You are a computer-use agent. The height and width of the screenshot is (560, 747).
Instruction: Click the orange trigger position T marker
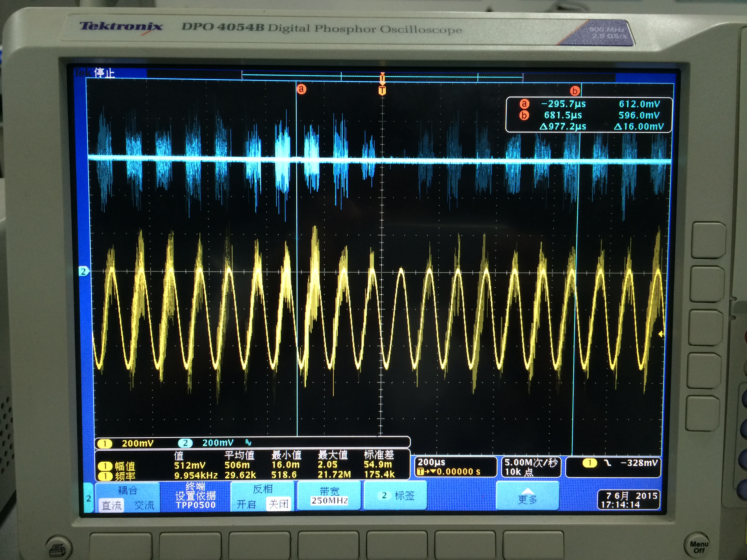tap(382, 90)
